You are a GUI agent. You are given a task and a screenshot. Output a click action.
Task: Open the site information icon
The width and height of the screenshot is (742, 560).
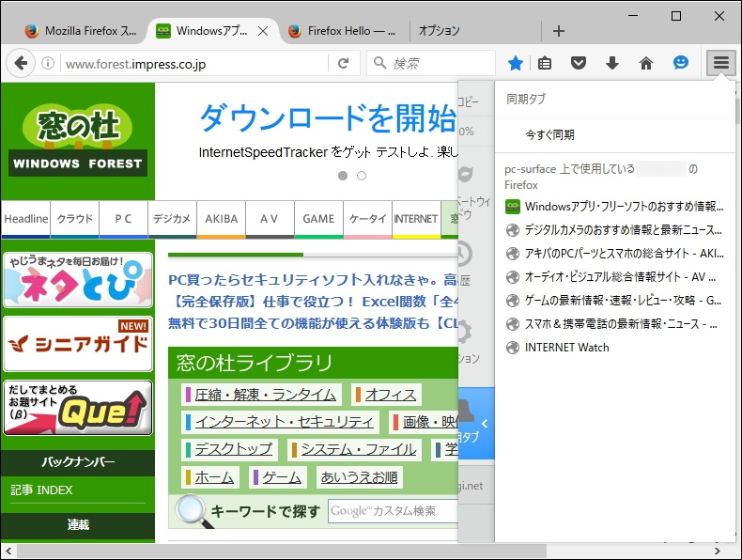coord(48,63)
